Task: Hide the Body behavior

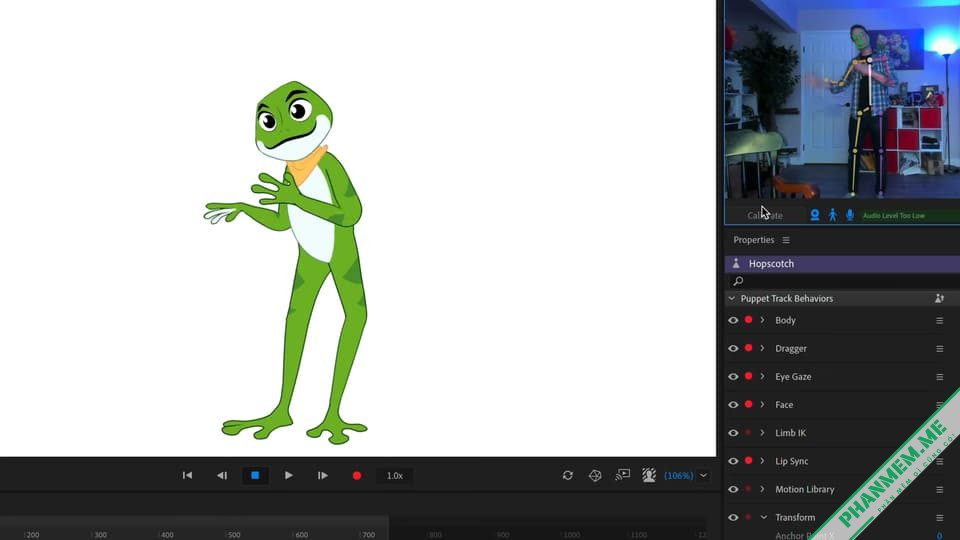Action: tap(733, 320)
